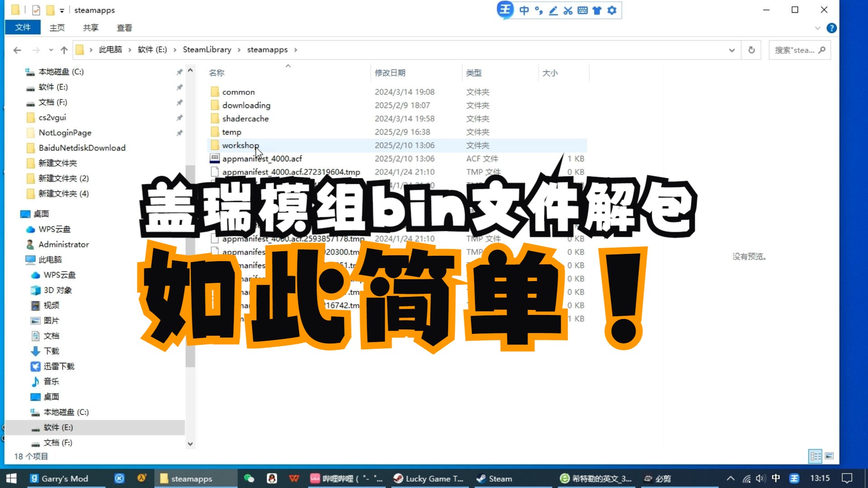Expand chevron after SteamLibrary in breadcrumb

pyautogui.click(x=239, y=50)
